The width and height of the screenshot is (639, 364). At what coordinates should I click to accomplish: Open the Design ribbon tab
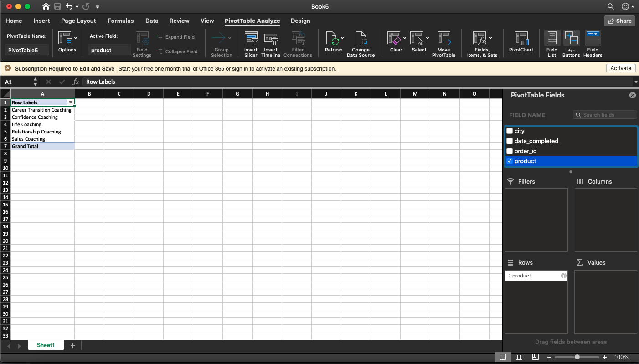[300, 21]
